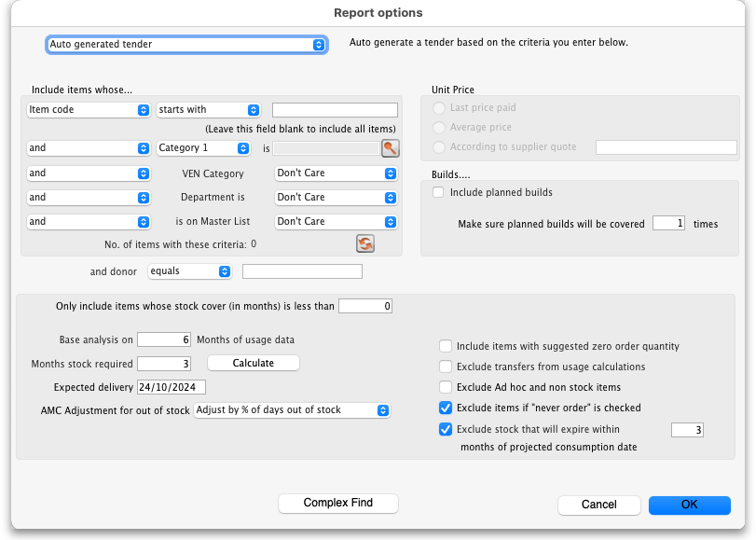This screenshot has height=540, width=756.
Task: Check Include items with suggested zero order quantity
Action: 446,346
